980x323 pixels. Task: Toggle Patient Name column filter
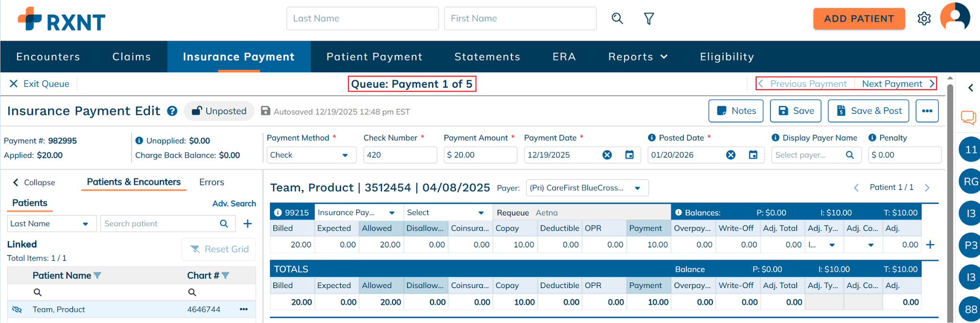[98, 276]
